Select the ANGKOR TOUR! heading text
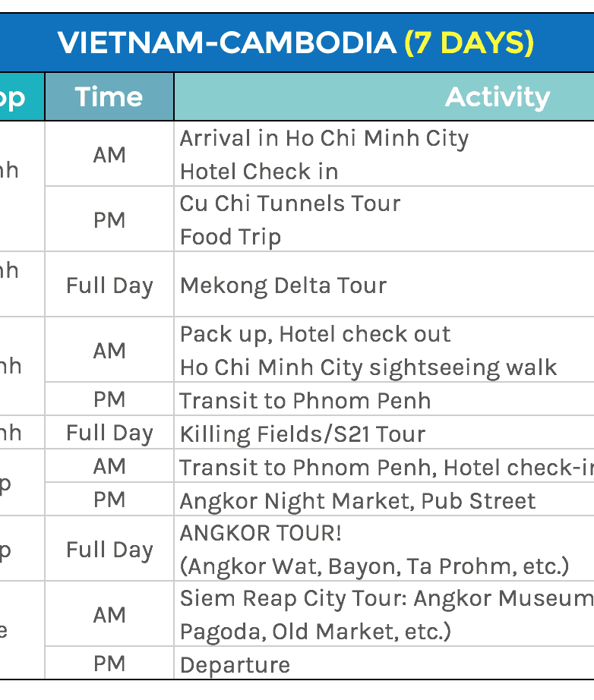Image resolution: width=594 pixels, height=700 pixels. click(x=261, y=533)
